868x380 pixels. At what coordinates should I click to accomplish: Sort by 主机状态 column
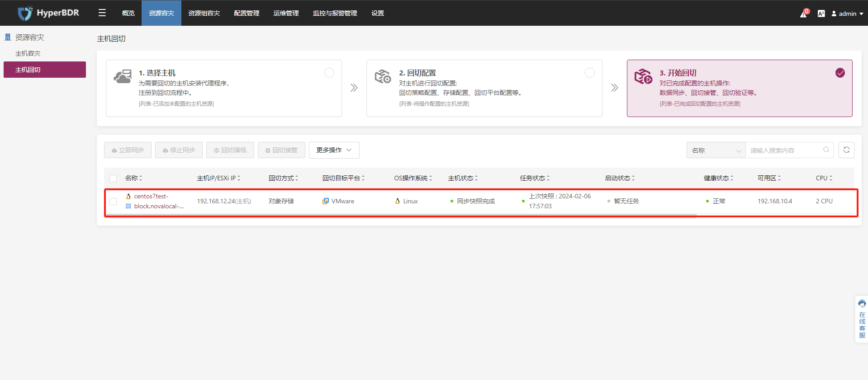click(476, 178)
